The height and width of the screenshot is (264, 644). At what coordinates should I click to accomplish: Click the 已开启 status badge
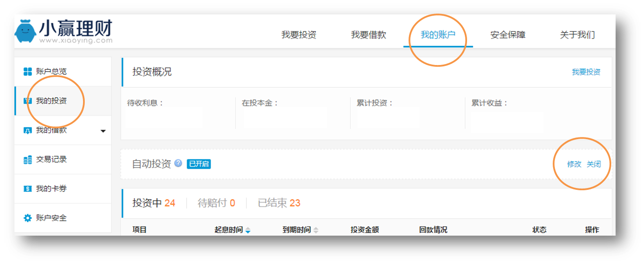pos(199,164)
